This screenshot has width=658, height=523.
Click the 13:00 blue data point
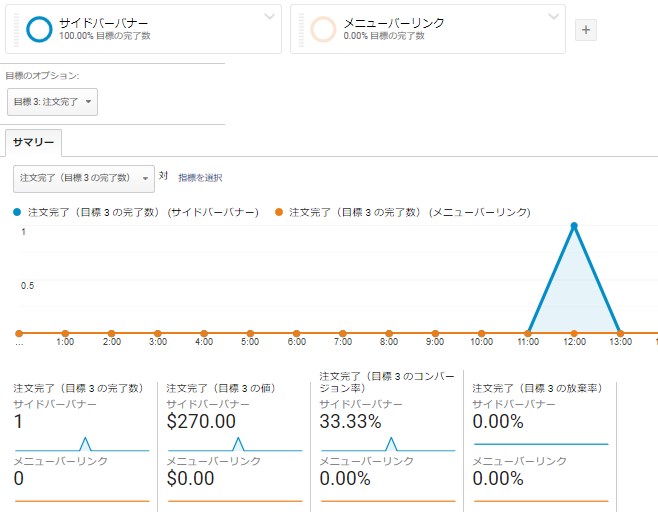click(620, 333)
